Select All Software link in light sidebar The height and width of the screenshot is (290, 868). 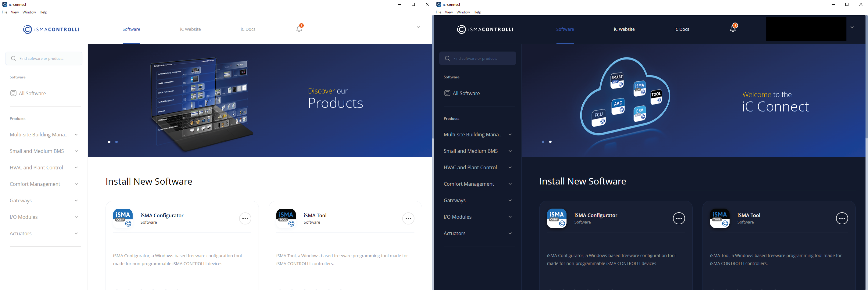[32, 93]
